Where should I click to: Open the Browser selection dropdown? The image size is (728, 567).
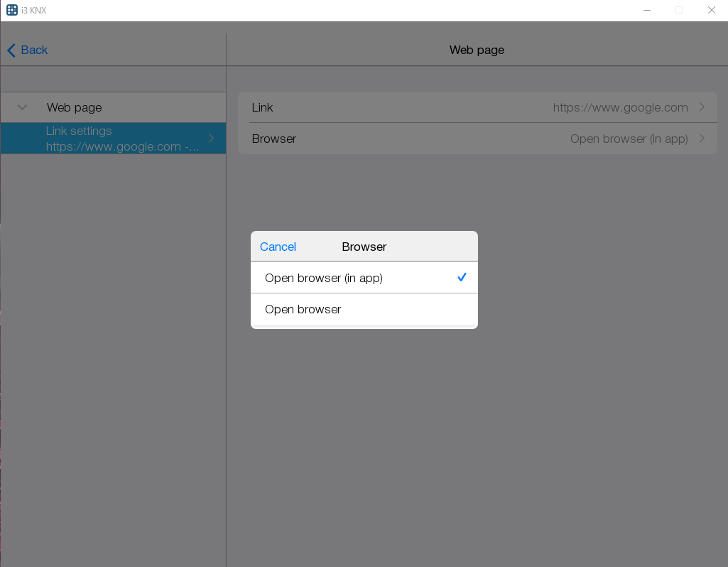coord(476,139)
